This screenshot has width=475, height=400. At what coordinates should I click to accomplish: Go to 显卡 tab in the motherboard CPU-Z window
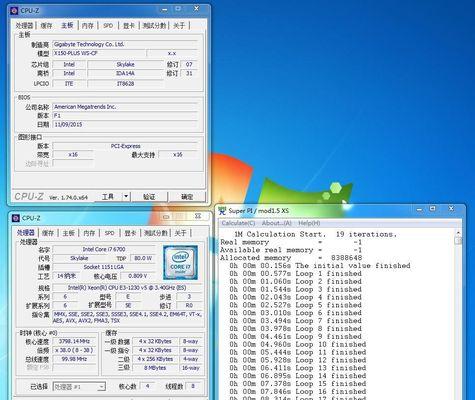pyautogui.click(x=129, y=25)
